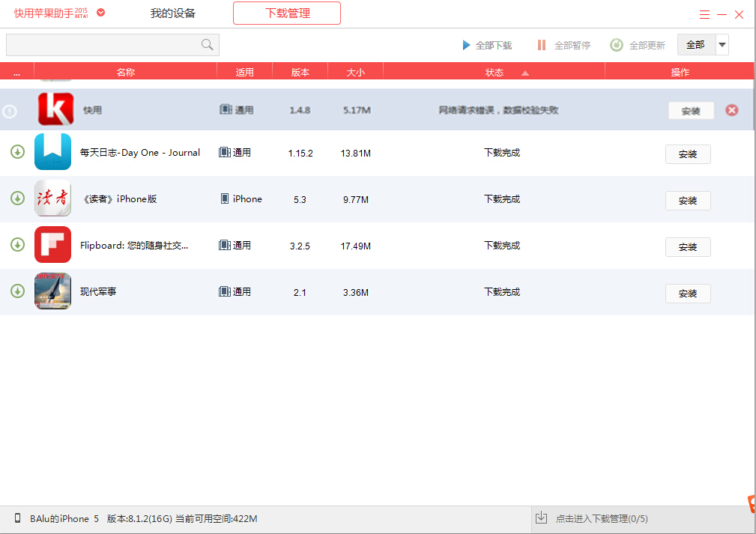Install the Day One Journal app
This screenshot has width=756, height=534.
(688, 154)
